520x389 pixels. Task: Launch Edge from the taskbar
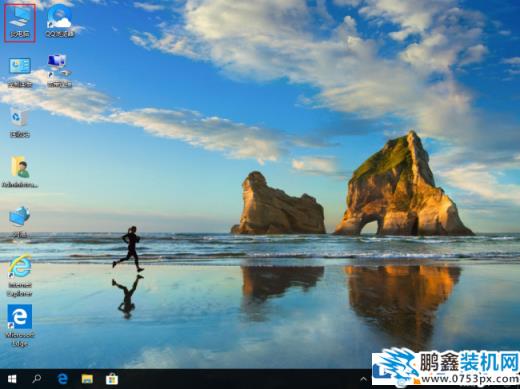(62, 379)
